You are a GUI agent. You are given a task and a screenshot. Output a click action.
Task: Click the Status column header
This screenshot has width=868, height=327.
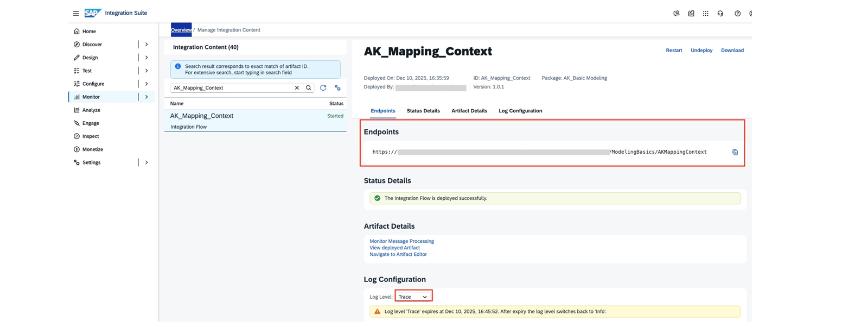(x=336, y=103)
